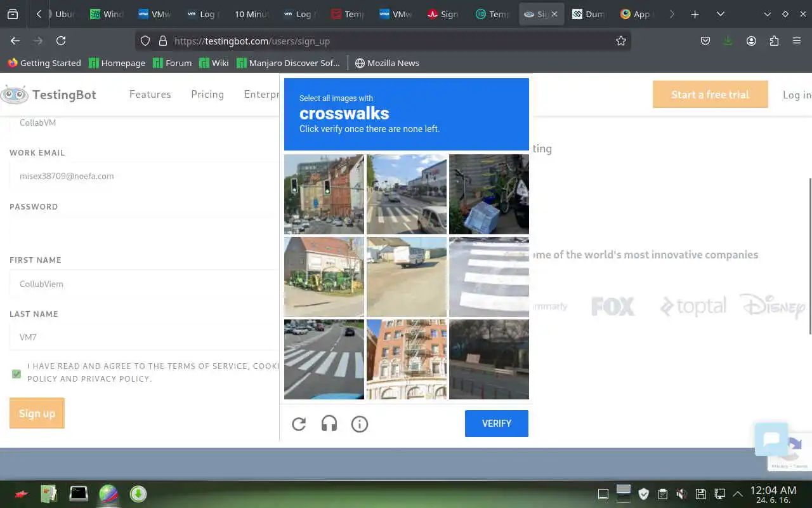Open the Mozilla News bookmark

(387, 63)
